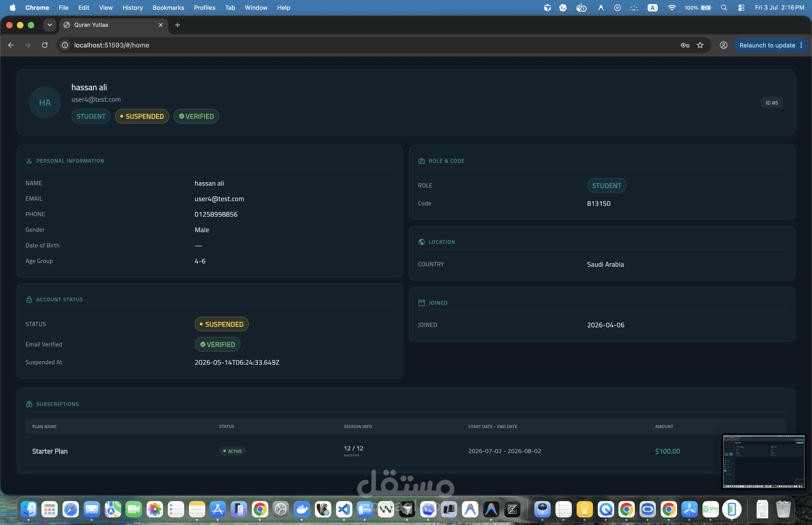This screenshot has height=525, width=812.
Task: Click the battery 100% indicator
Action: coord(698,8)
